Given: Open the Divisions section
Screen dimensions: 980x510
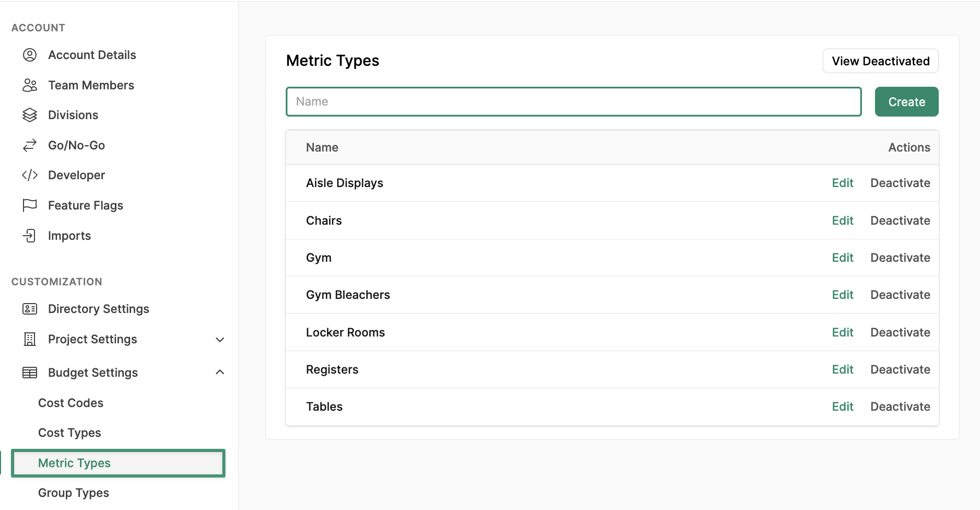Looking at the screenshot, I should tap(73, 115).
